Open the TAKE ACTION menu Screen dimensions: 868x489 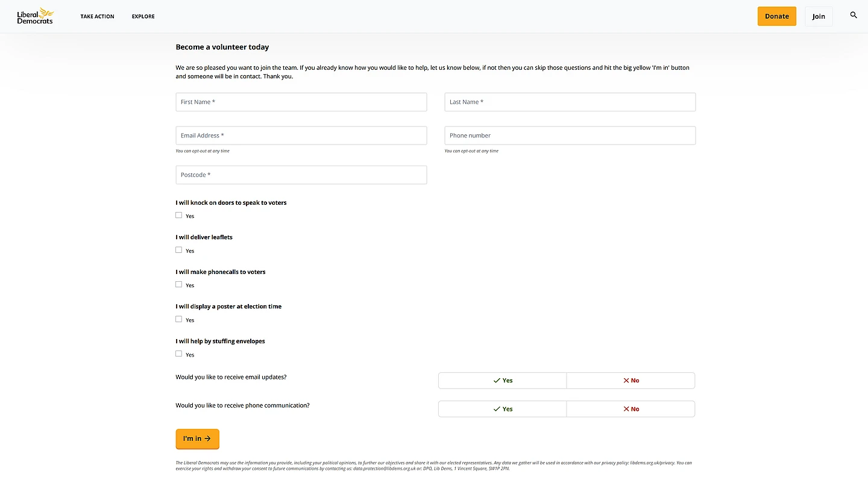[x=97, y=16]
